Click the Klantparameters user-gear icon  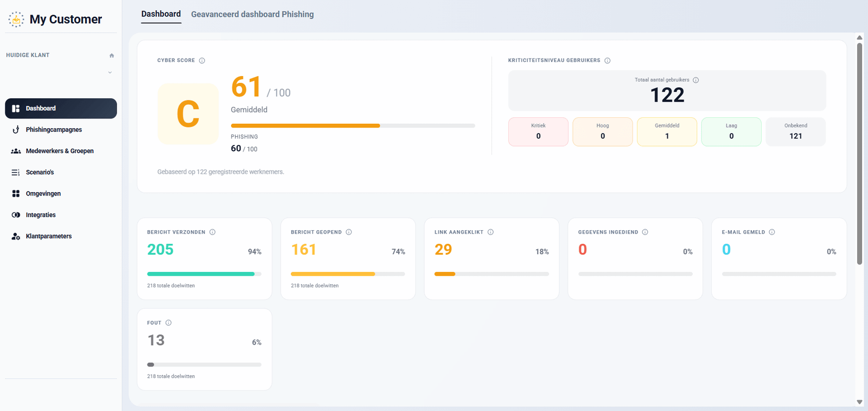tap(16, 236)
